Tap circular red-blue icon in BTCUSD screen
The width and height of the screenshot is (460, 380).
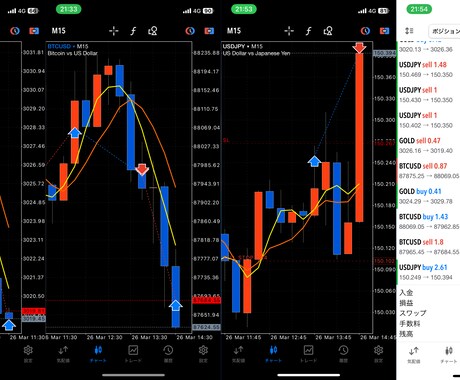click(190, 31)
